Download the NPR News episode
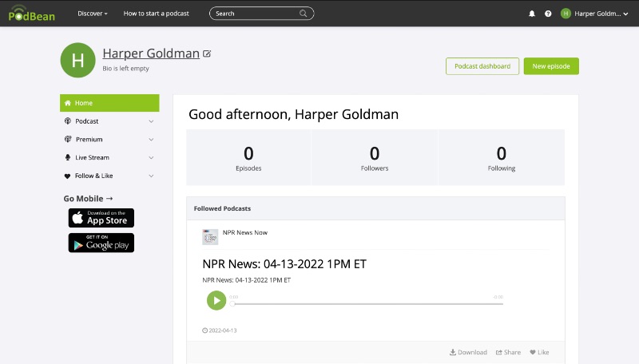Screen dimensions: 639x364 coord(468,352)
